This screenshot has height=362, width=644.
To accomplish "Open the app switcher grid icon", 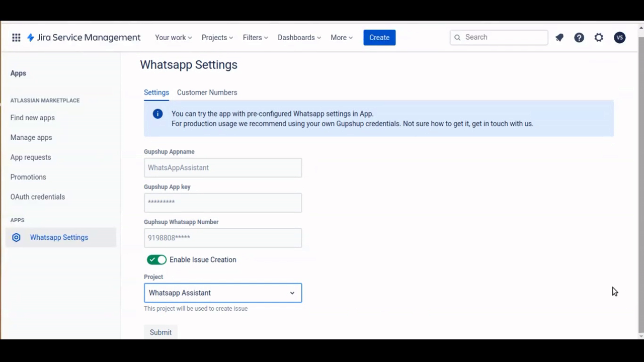I will pyautogui.click(x=16, y=38).
